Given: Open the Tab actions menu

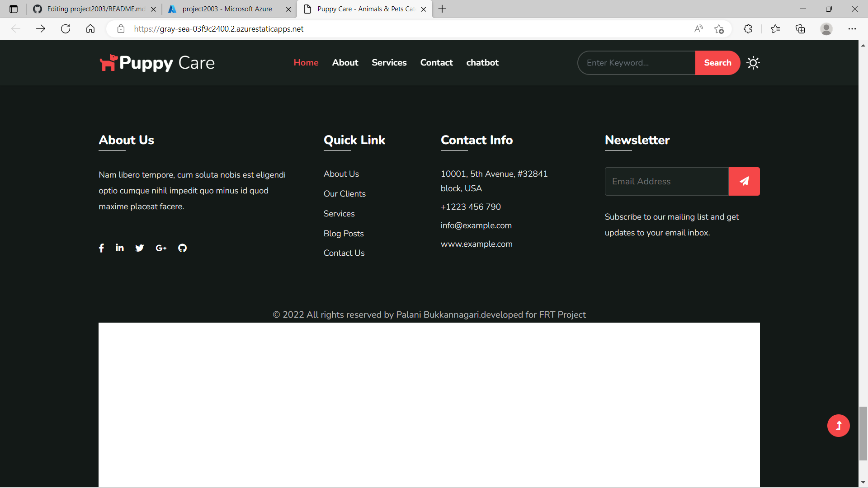Looking at the screenshot, I should click(x=14, y=9).
